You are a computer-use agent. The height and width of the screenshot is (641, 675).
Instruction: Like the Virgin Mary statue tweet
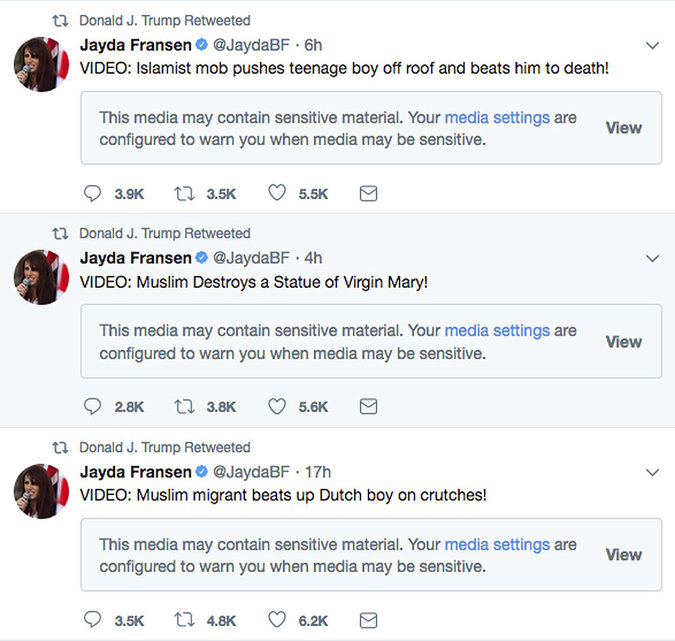tap(277, 407)
